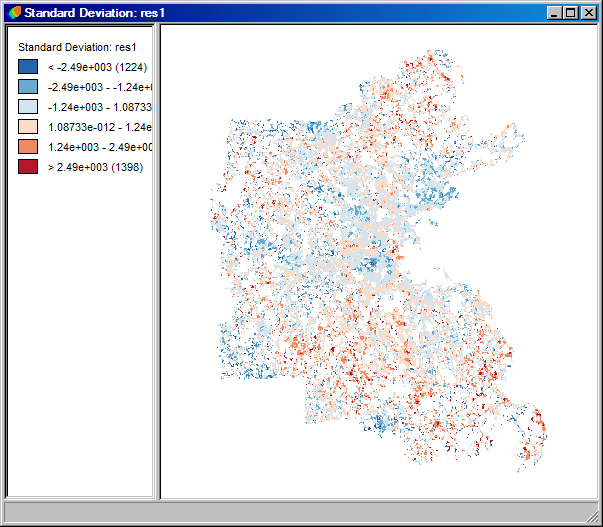Close the Standard Deviation map window
Screen dimensions: 603x527
coord(588,13)
